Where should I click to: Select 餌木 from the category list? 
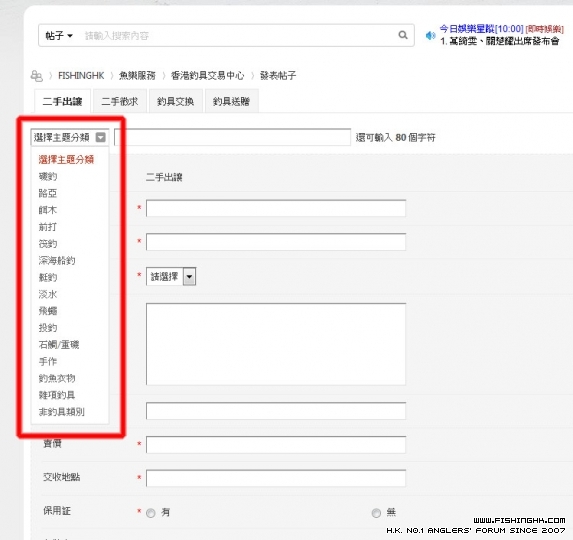point(48,210)
